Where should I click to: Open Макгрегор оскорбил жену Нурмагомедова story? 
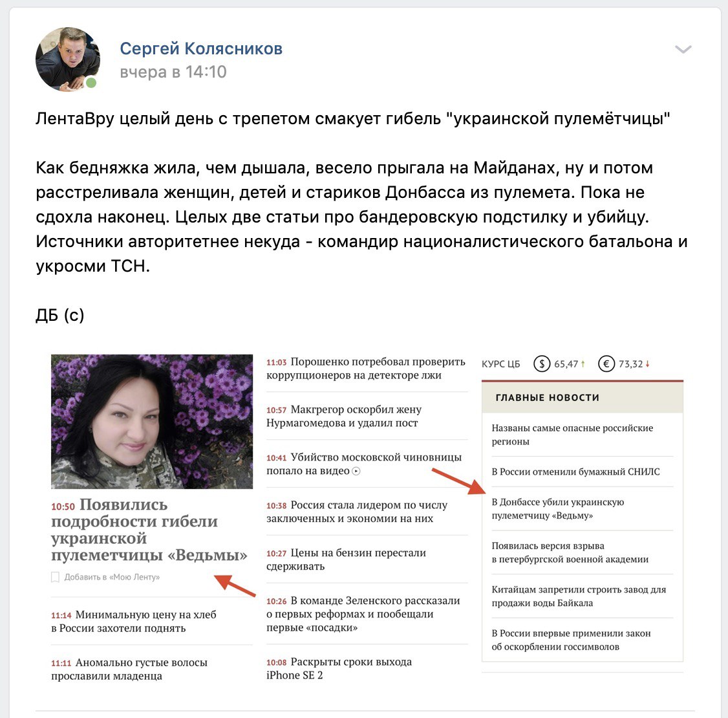(344, 416)
